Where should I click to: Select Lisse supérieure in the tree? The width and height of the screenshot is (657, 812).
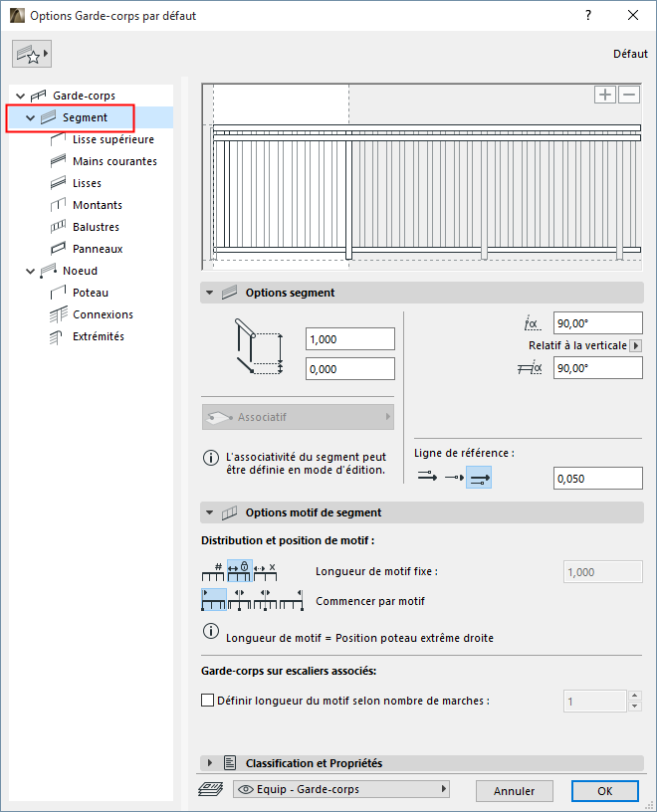[x=112, y=139]
